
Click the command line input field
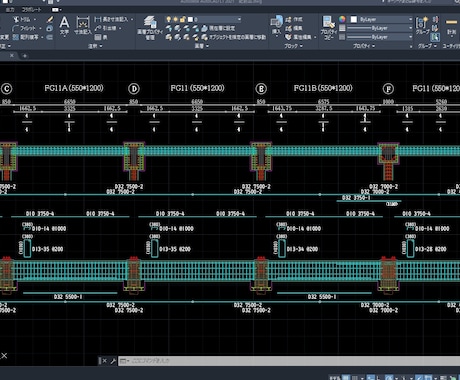pyautogui.click(x=289, y=361)
